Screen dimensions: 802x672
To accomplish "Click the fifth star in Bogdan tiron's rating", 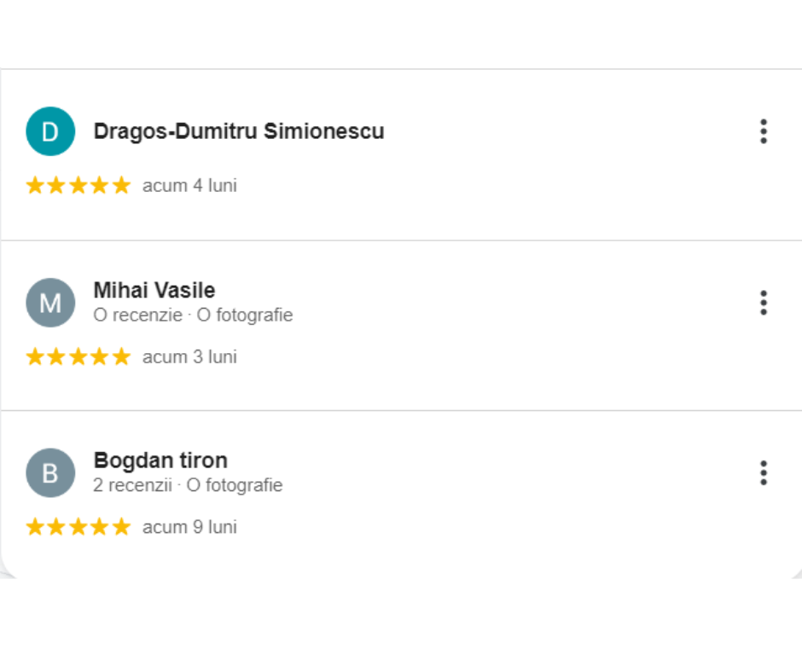I will point(121,527).
